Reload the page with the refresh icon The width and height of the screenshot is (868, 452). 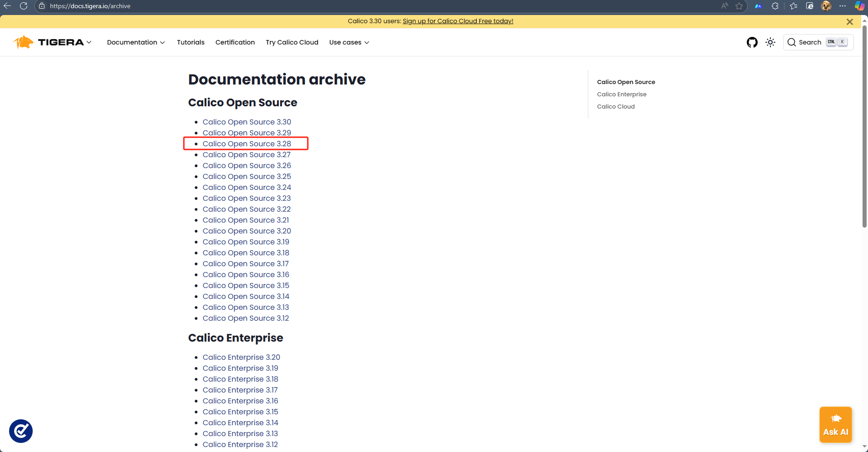(x=24, y=6)
